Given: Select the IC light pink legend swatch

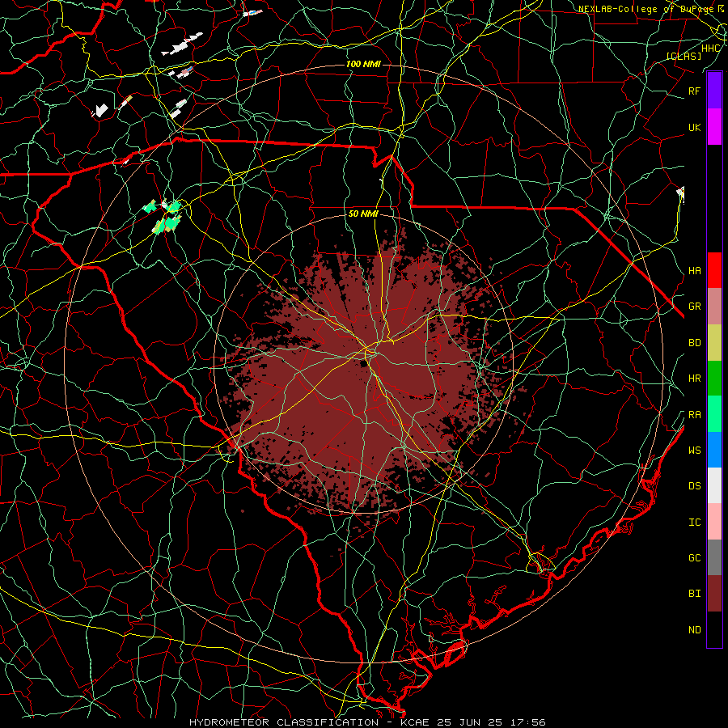Looking at the screenshot, I should (x=714, y=522).
